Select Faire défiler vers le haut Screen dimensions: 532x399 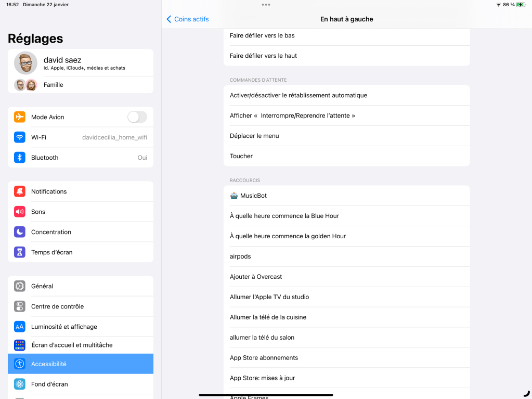click(x=346, y=56)
